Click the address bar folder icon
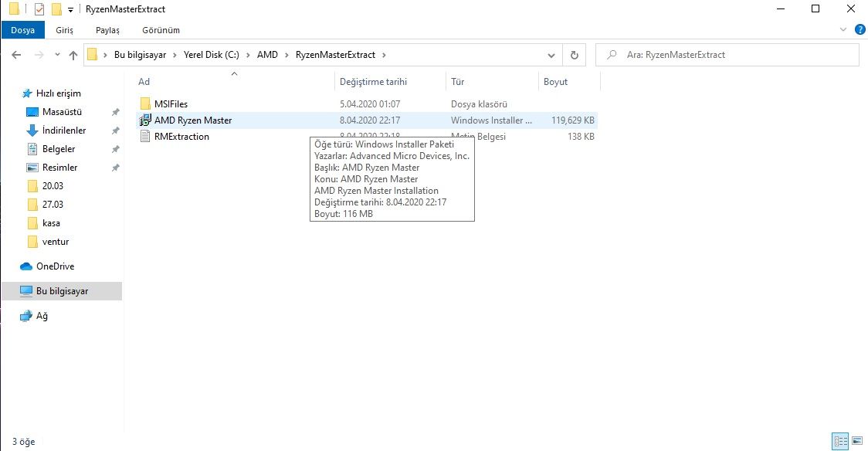This screenshot has height=451, width=868. click(x=93, y=54)
